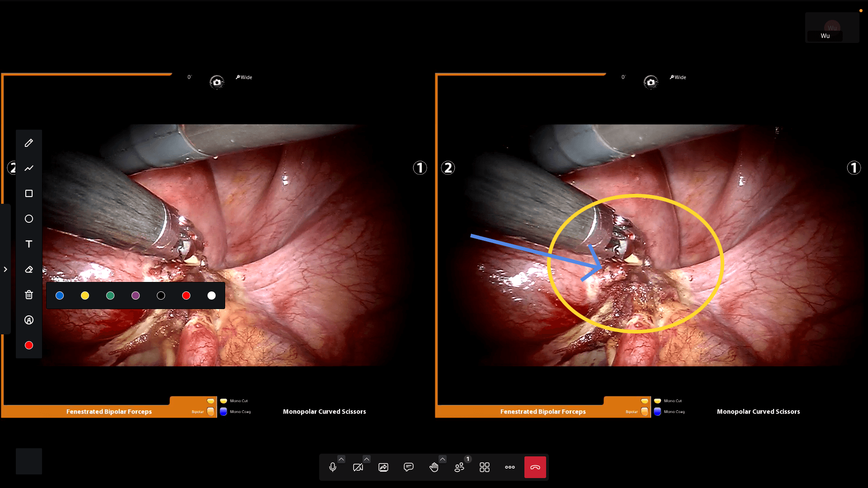Click the Wu participant thumbnail
Viewport: 868px width, 488px height.
coord(832,28)
